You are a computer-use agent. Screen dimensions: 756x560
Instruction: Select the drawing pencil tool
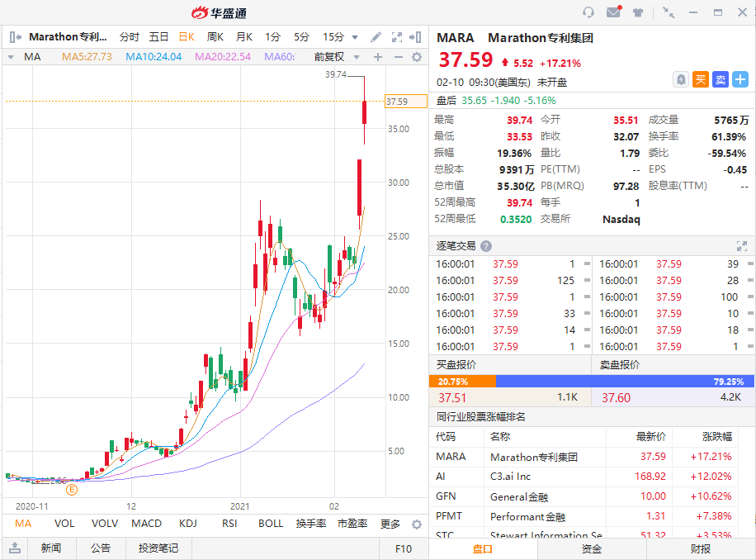376,36
